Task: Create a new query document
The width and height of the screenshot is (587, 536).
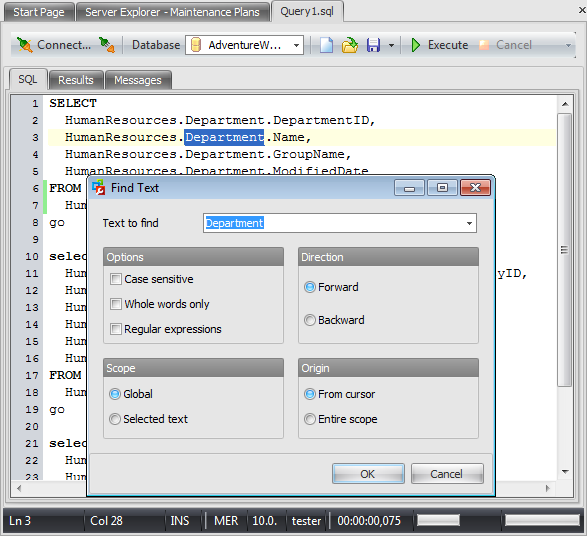Action: tap(326, 45)
